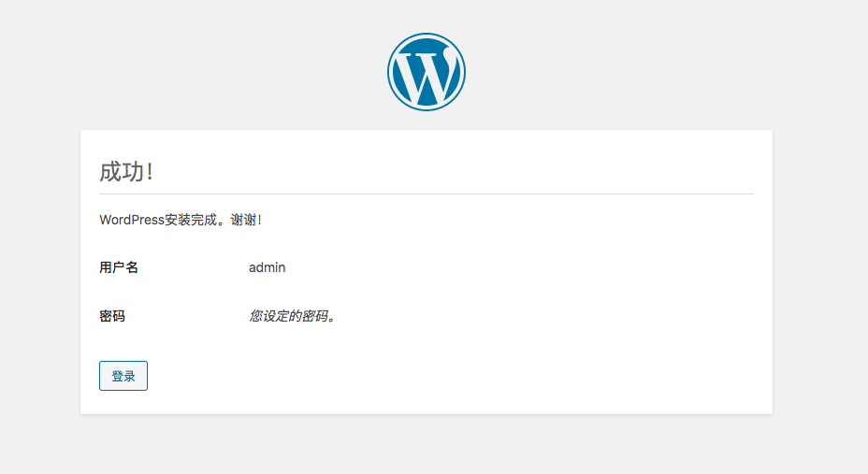868x474 pixels.
Task: Click the 成 character in the heading
Action: [110, 172]
